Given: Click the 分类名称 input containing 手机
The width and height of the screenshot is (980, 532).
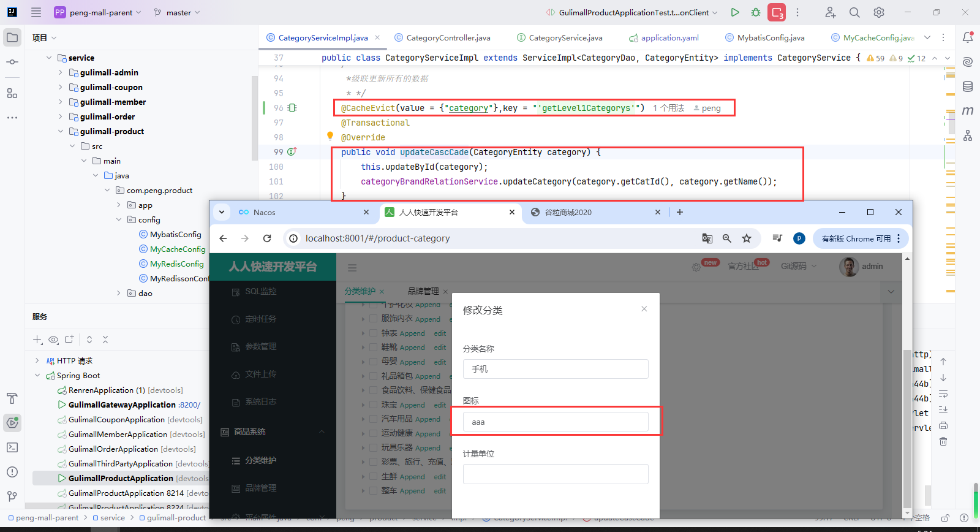Looking at the screenshot, I should pos(556,369).
